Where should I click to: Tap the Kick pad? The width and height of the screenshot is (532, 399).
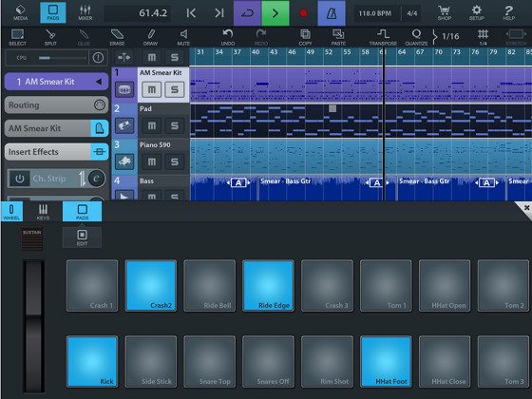tap(92, 361)
